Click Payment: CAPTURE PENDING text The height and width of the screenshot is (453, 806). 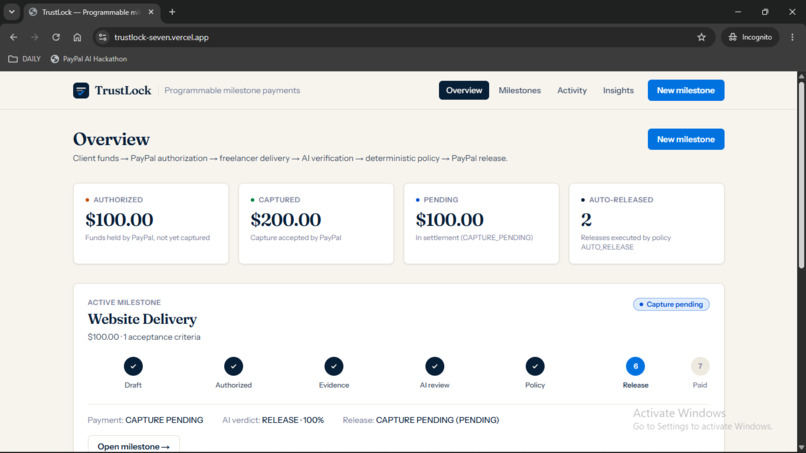[145, 420]
